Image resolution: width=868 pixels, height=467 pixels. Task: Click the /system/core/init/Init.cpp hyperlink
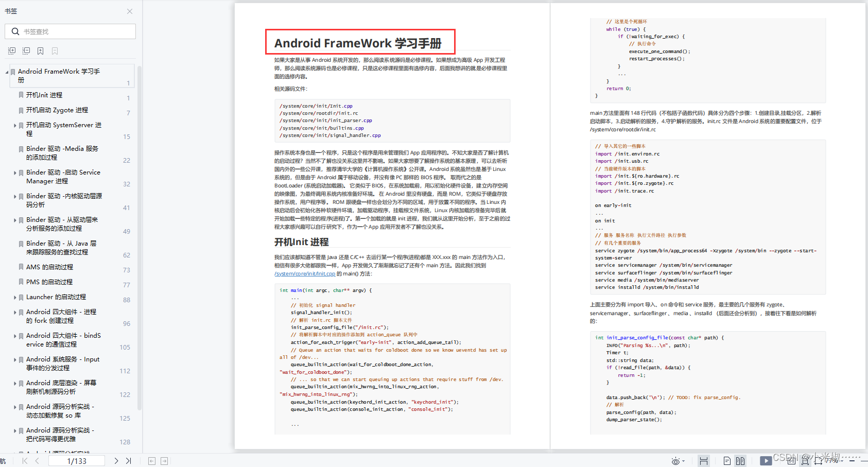(305, 274)
